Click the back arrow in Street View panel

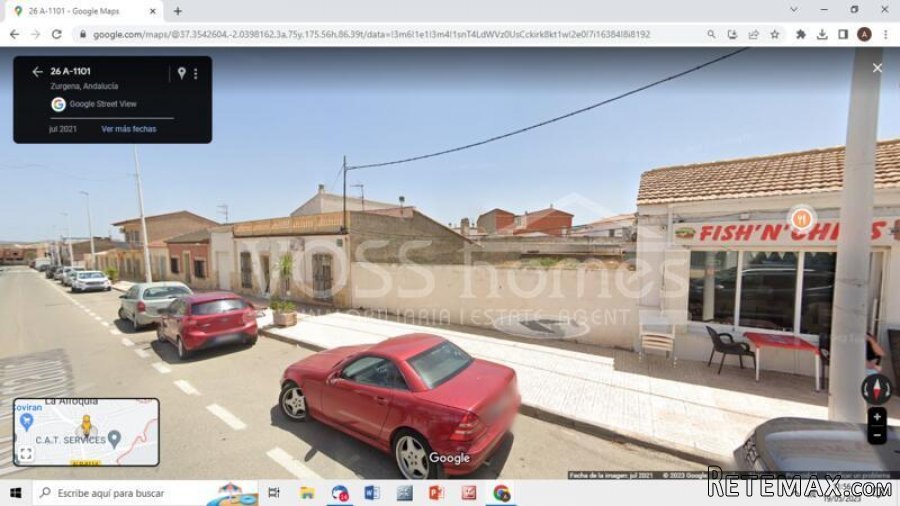(x=37, y=72)
